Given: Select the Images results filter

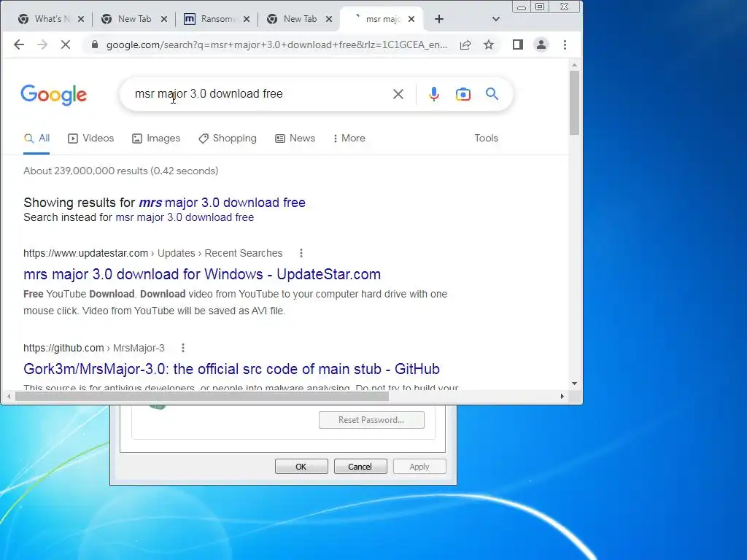Looking at the screenshot, I should 156,138.
